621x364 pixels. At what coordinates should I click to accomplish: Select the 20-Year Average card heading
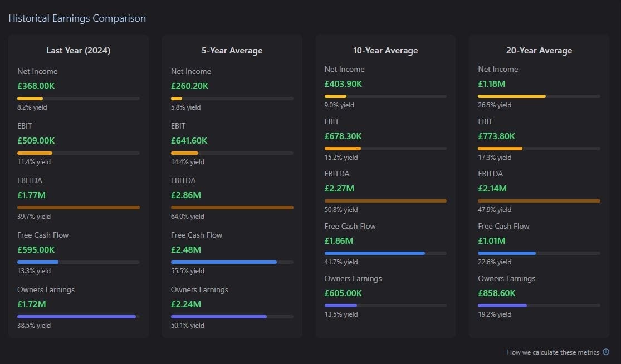[x=539, y=51]
